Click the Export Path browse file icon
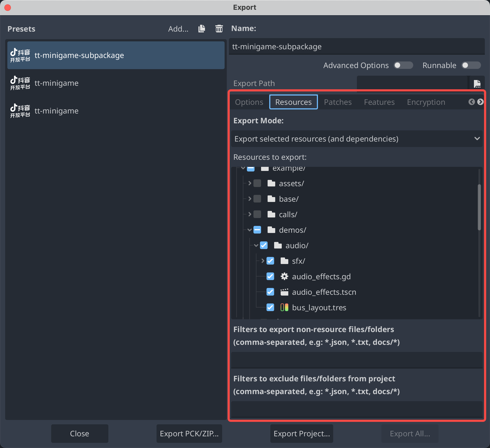 [477, 84]
